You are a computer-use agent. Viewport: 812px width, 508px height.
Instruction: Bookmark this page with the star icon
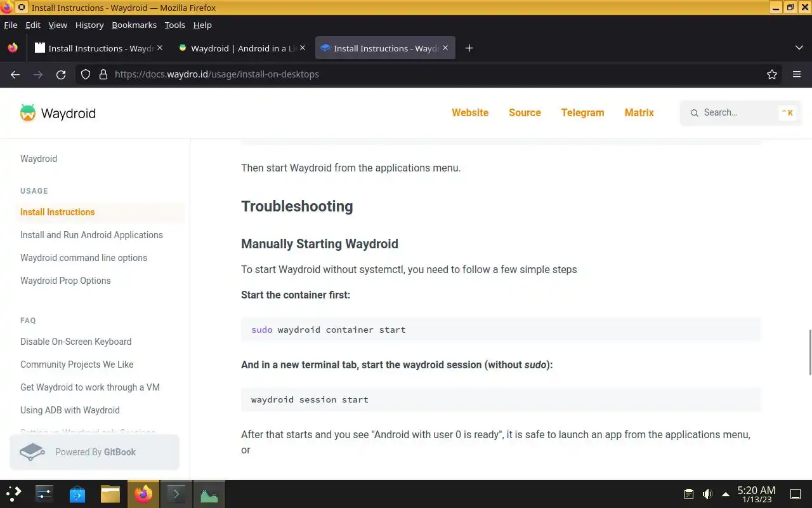point(772,74)
